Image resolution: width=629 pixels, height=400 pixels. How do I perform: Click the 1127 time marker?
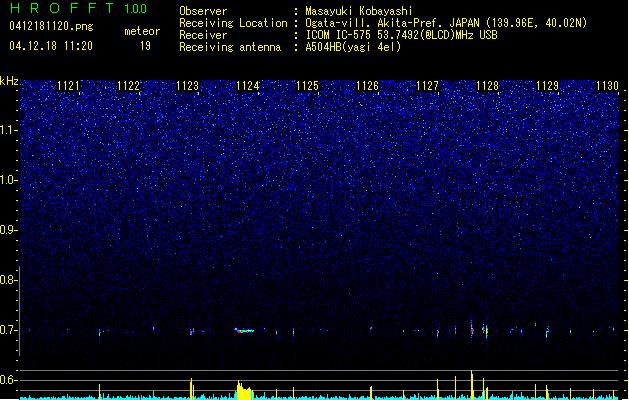coord(428,86)
